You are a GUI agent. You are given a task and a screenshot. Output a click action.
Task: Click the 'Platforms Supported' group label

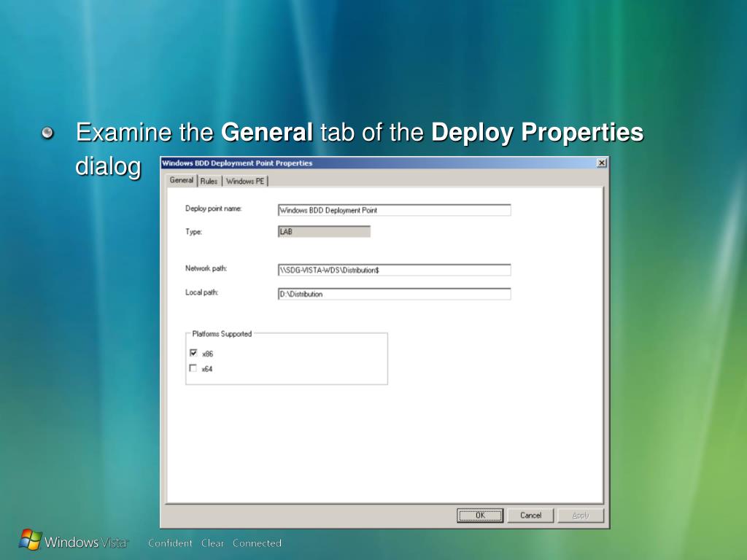point(222,334)
